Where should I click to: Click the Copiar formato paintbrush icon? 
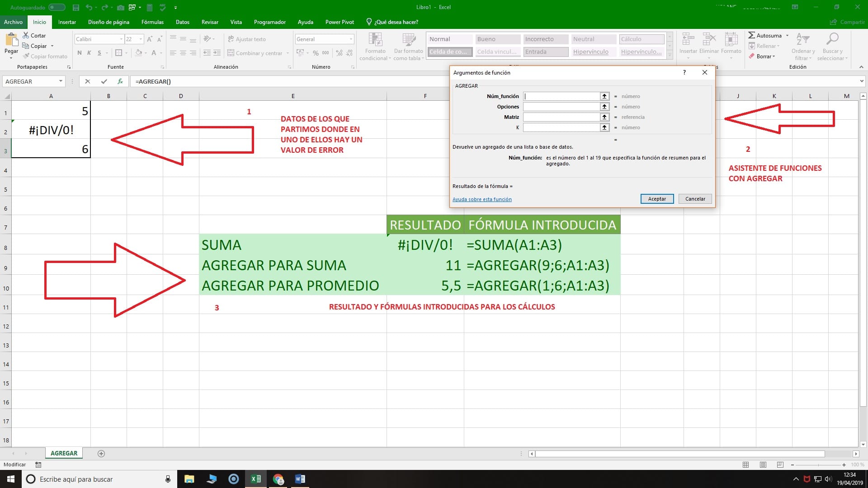pos(26,56)
